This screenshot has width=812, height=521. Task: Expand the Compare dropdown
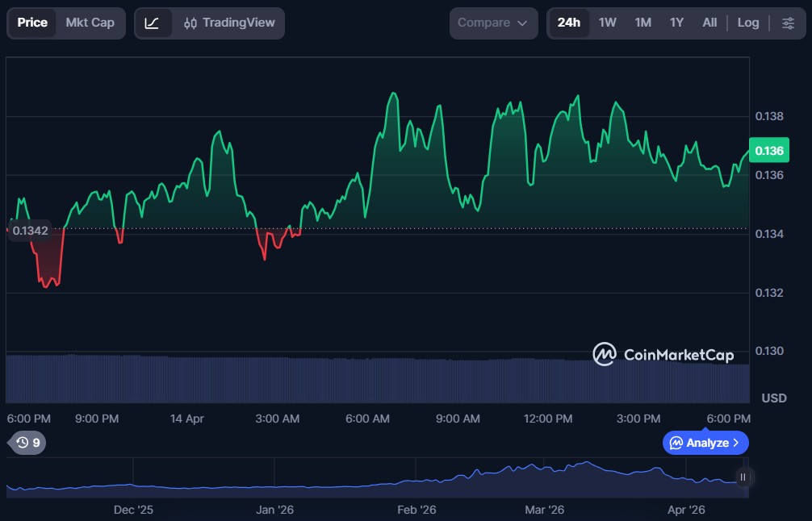[493, 23]
